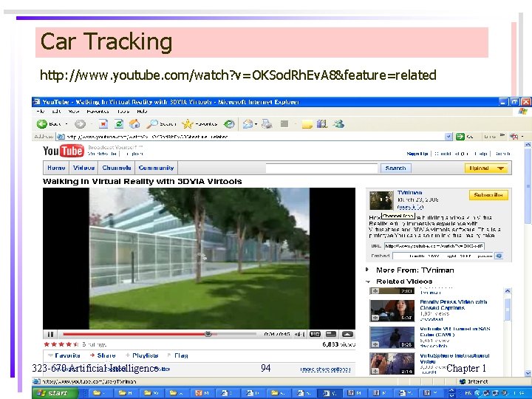Screen dimensions: 532x399
Task: Click the Research books icon
Action: tap(322, 124)
